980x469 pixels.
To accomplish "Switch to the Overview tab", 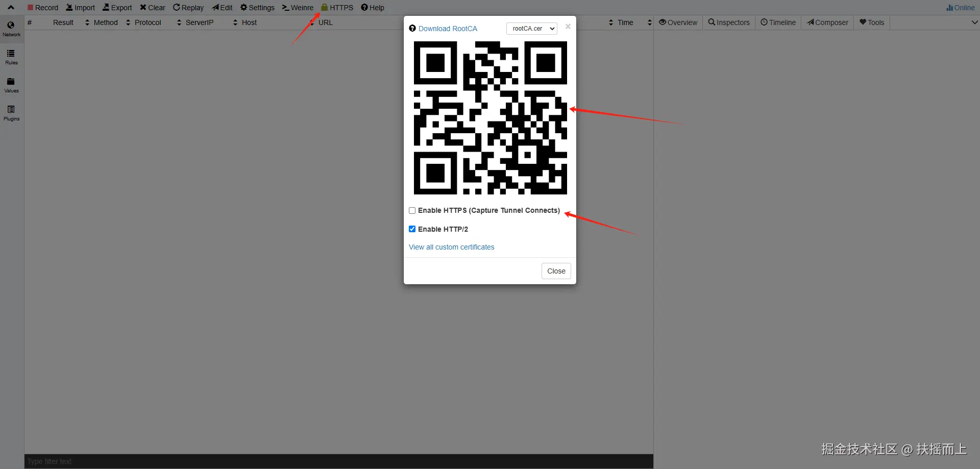I will click(678, 22).
